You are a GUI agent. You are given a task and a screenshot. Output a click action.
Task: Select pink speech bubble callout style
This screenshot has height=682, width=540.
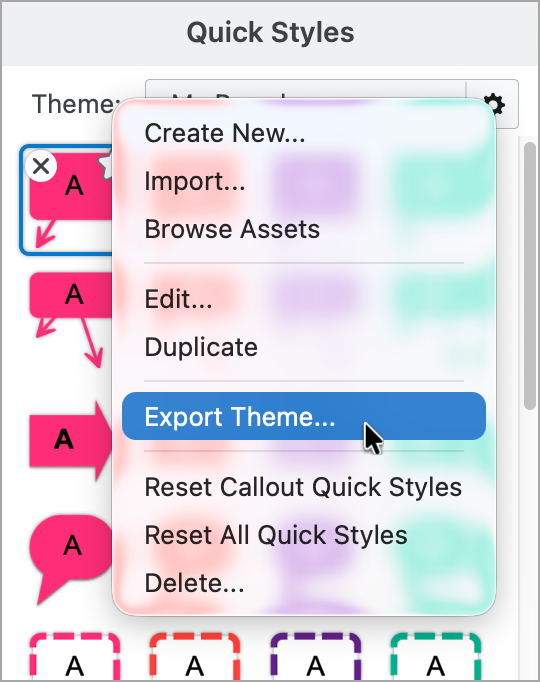72,559
